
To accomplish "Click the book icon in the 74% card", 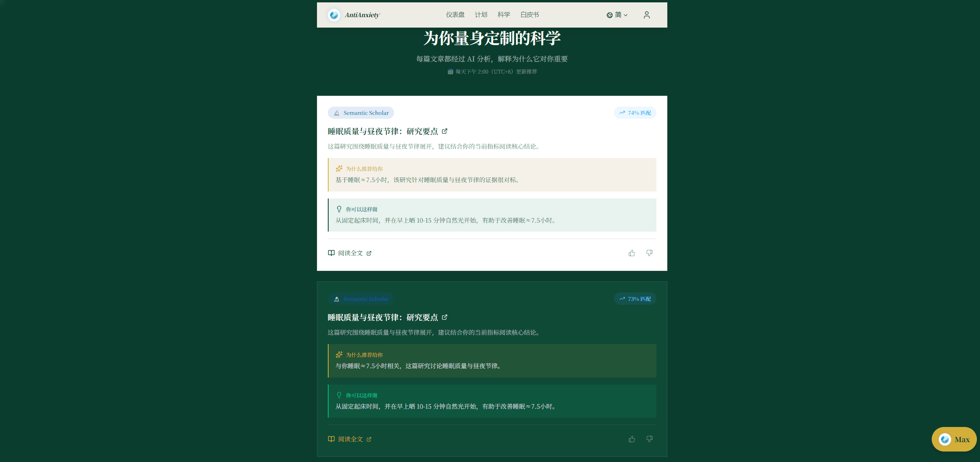I will 331,253.
